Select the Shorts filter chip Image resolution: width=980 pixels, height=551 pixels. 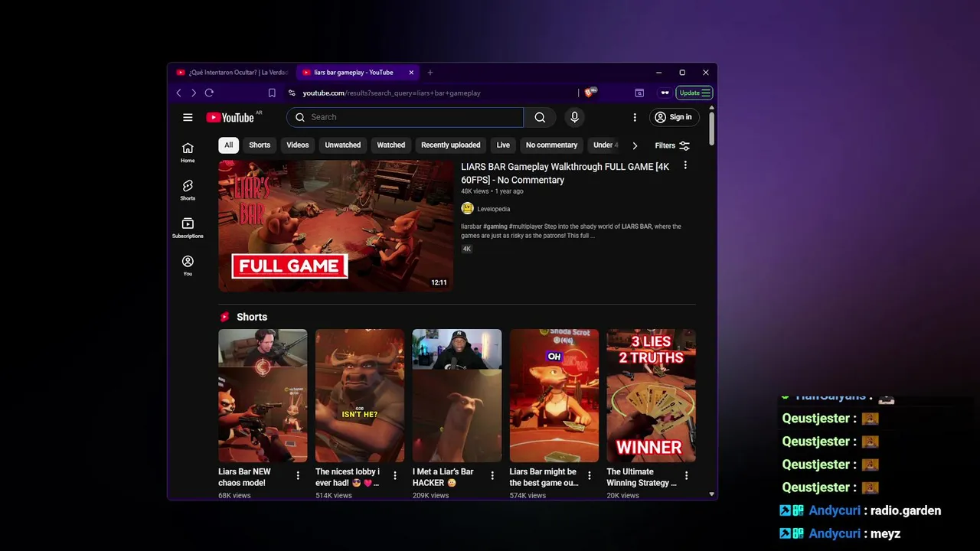coord(260,145)
